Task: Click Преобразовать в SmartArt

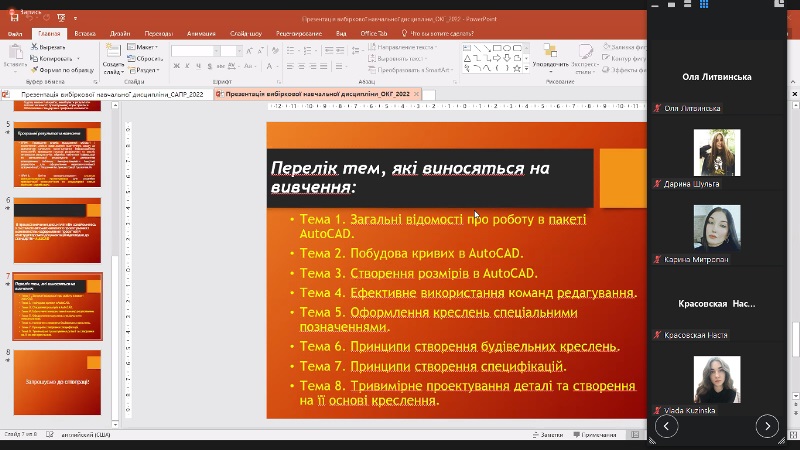Action: click(x=411, y=70)
